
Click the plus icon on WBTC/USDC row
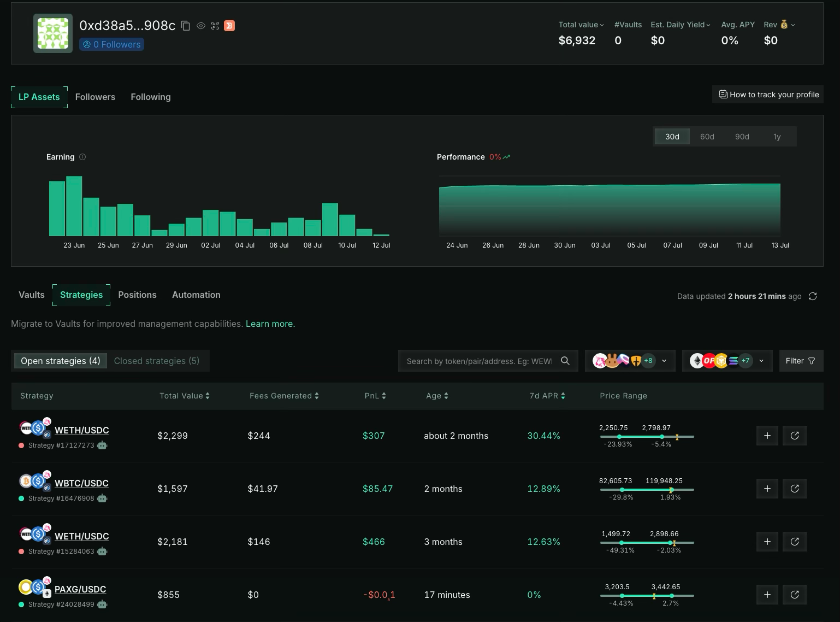click(x=767, y=489)
